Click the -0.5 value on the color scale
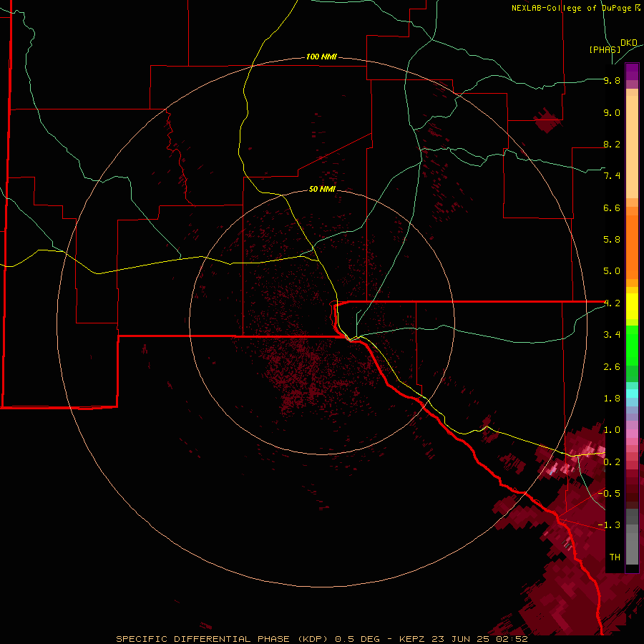This screenshot has width=644, height=644. (609, 493)
